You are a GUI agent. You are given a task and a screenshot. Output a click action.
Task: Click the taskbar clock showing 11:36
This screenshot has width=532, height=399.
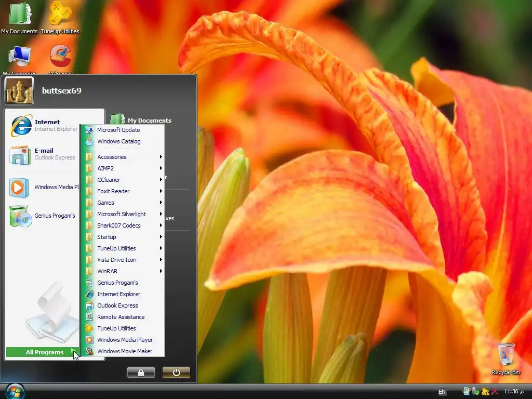(x=514, y=392)
